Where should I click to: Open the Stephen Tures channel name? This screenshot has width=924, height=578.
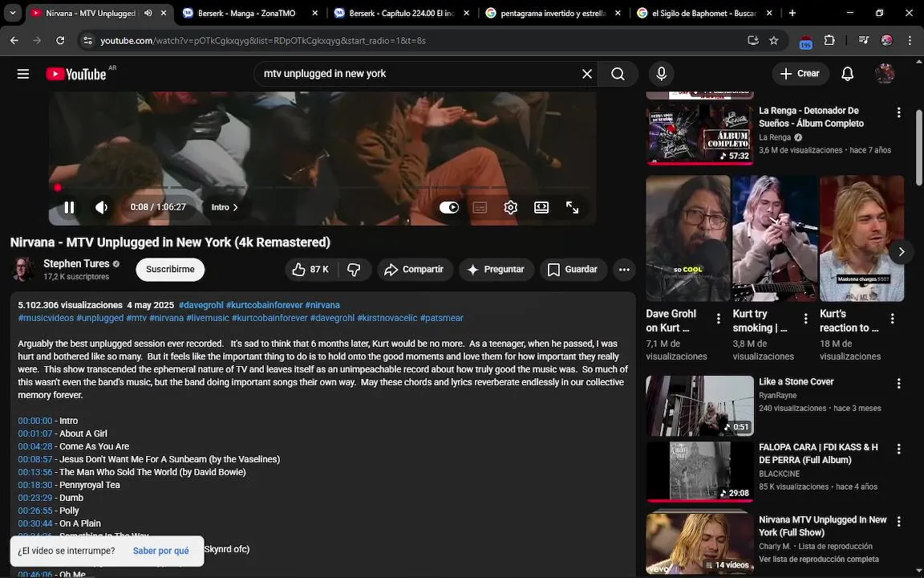pyautogui.click(x=77, y=263)
